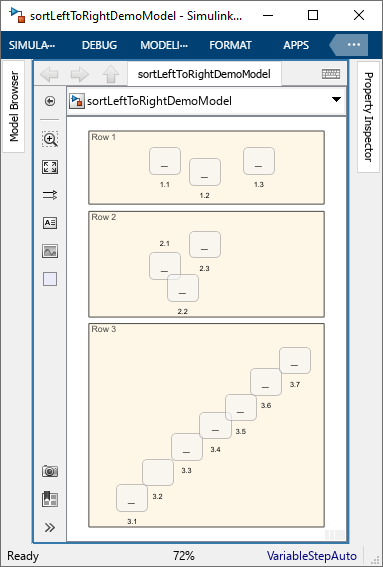
Task: Click the navigate Back arrow
Action: click(49, 74)
